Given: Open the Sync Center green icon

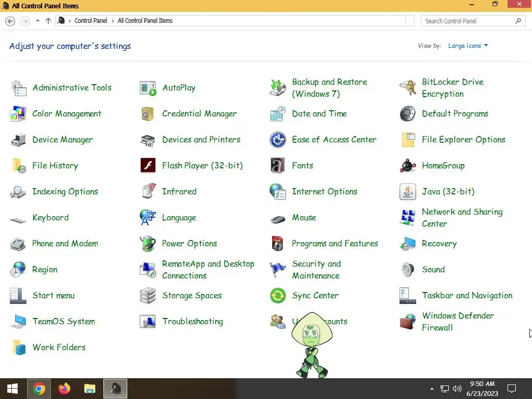Looking at the screenshot, I should click(x=278, y=296).
